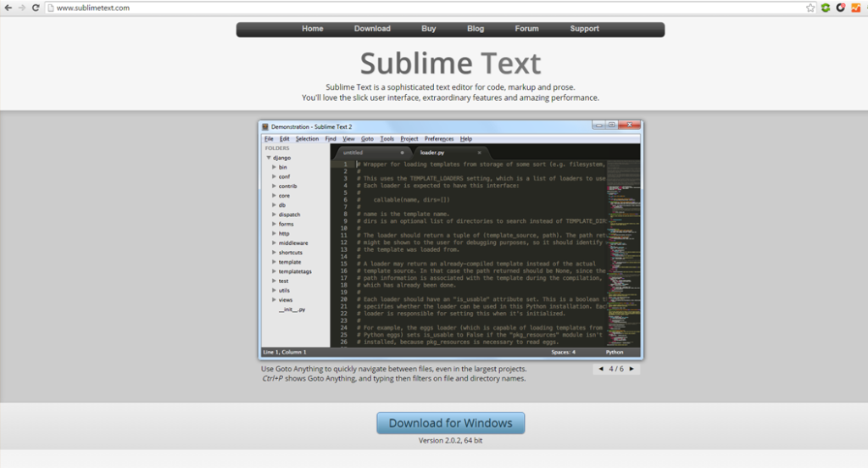Image resolution: width=868 pixels, height=468 pixels.
Task: Show the previous slide with the left arrow
Action: 601,369
